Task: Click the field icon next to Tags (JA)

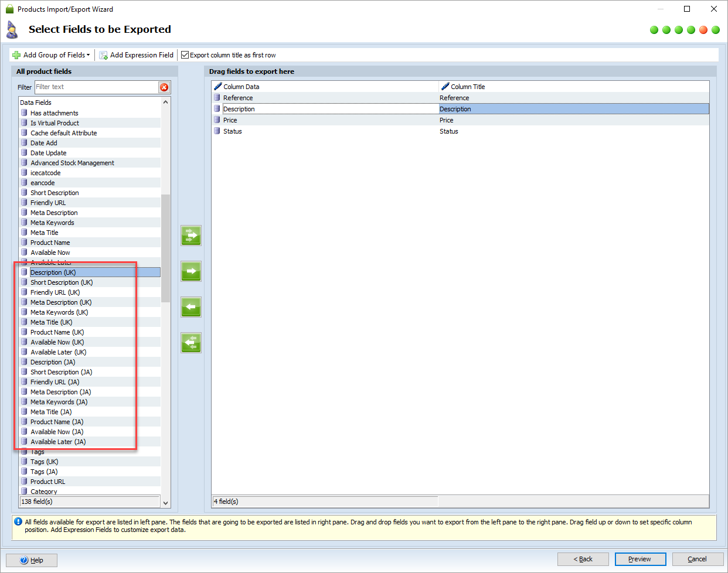Action: 25,471
